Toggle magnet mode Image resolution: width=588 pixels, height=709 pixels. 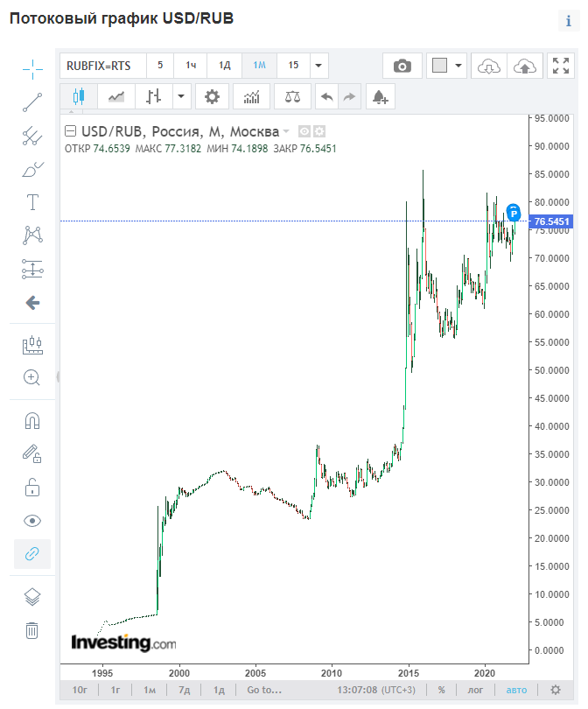32,420
